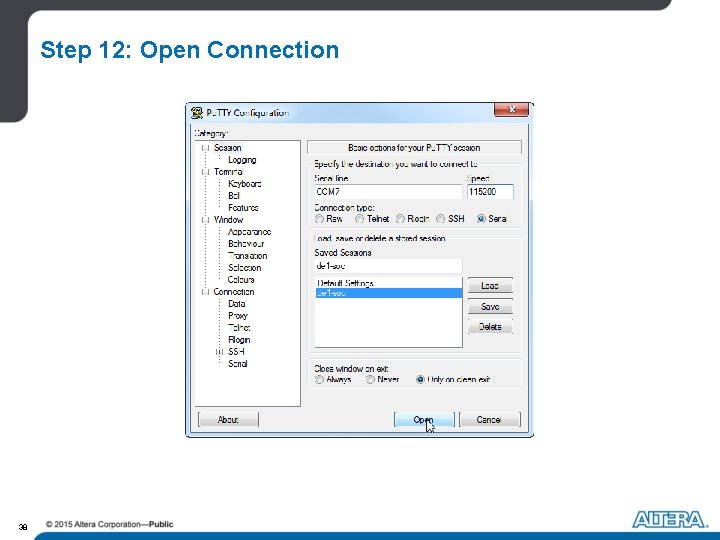Open the Logging category
The image size is (720, 540).
[x=242, y=160]
